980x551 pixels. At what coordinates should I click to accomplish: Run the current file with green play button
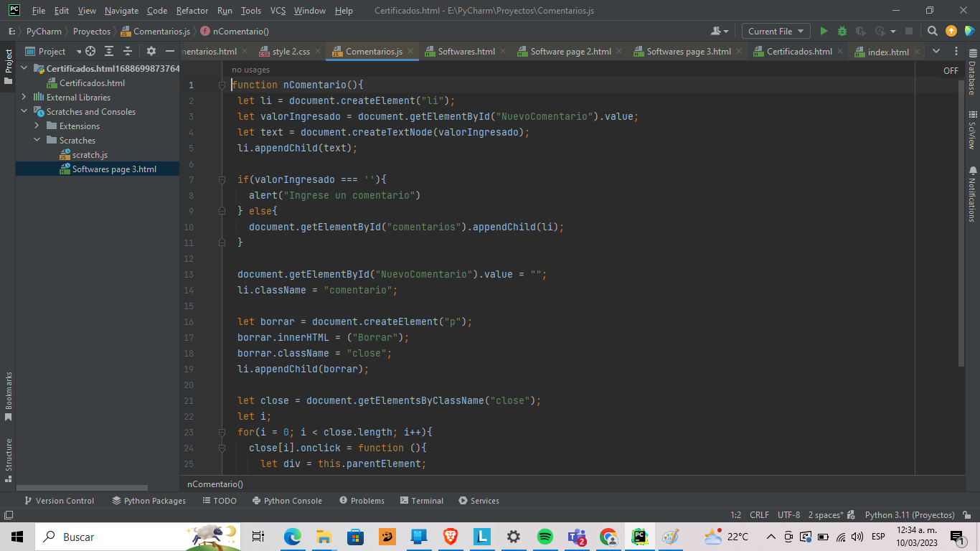pos(824,31)
